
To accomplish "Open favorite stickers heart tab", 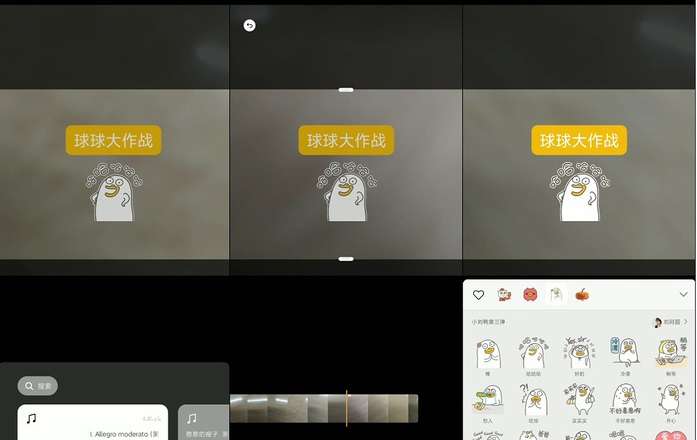I will (478, 295).
